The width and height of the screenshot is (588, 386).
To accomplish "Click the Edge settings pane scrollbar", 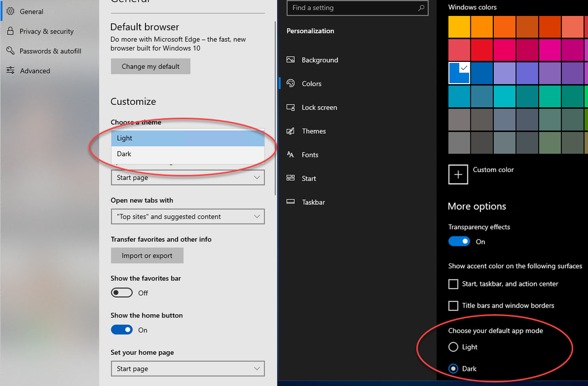I will point(275,109).
